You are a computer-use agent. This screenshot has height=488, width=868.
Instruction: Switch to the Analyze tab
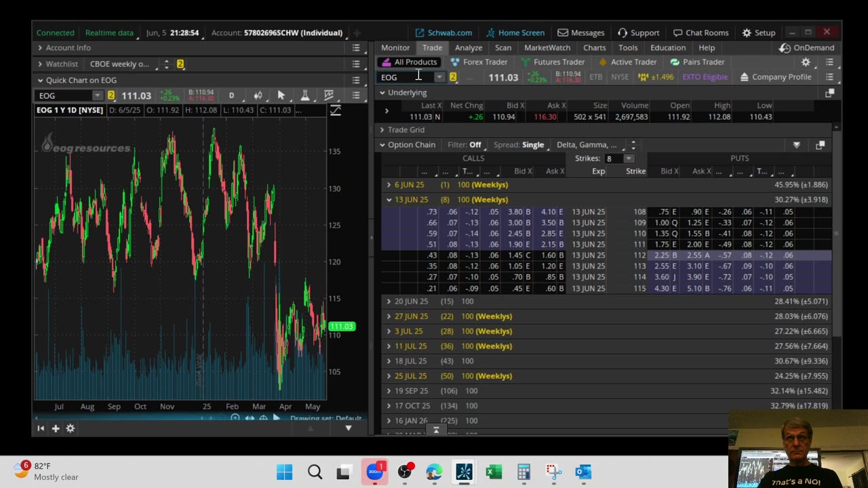pyautogui.click(x=468, y=48)
